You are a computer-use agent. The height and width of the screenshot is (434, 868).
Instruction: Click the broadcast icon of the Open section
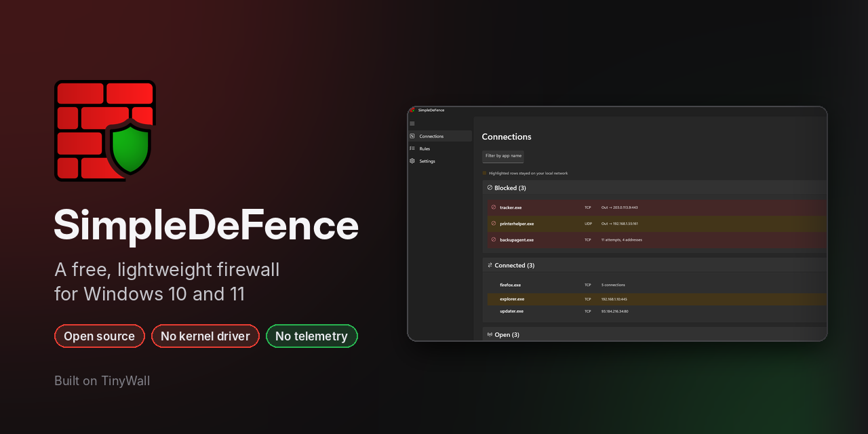click(490, 334)
